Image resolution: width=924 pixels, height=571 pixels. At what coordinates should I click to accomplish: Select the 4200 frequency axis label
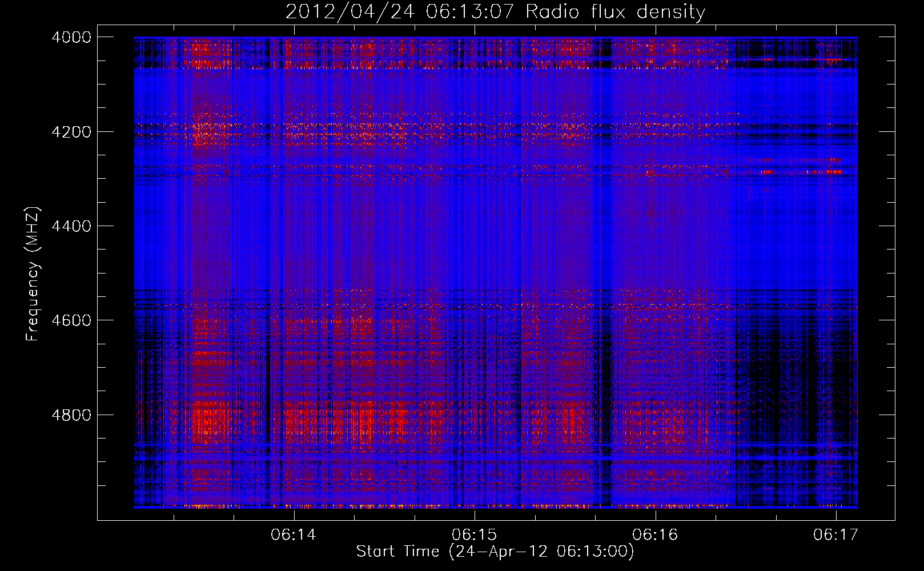point(71,132)
